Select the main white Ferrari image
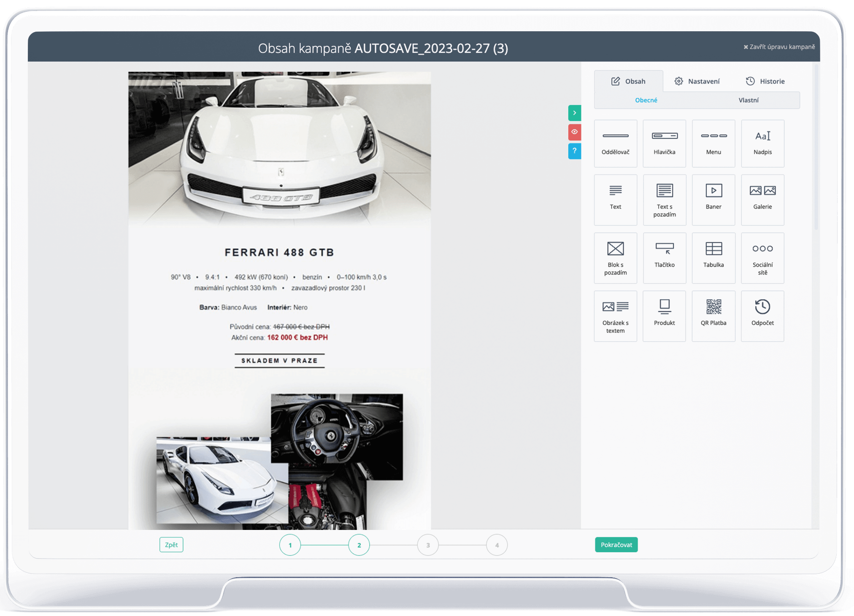This screenshot has height=616, width=854. 279,149
